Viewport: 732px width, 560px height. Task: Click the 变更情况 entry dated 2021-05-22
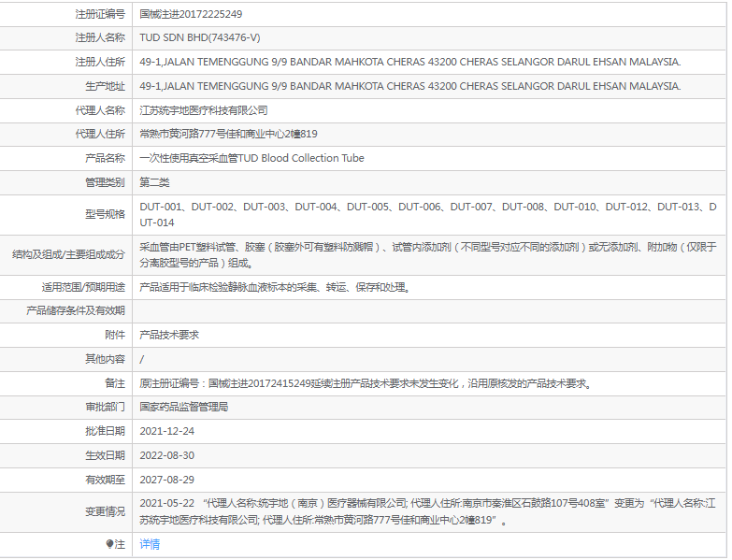point(427,511)
